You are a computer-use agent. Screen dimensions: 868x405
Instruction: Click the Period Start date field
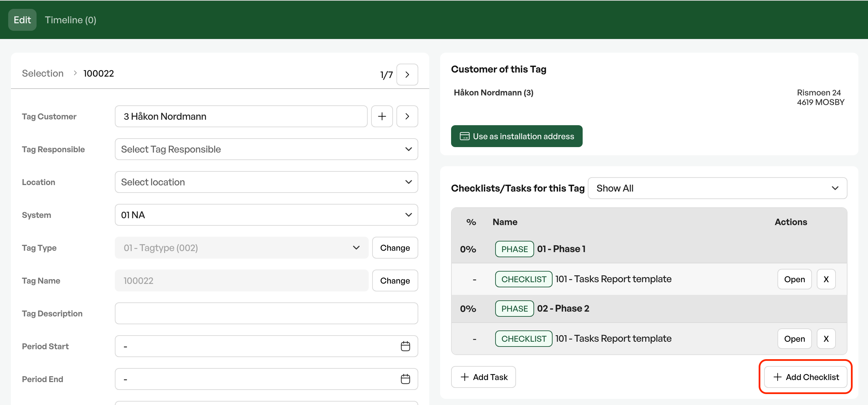[267, 346]
